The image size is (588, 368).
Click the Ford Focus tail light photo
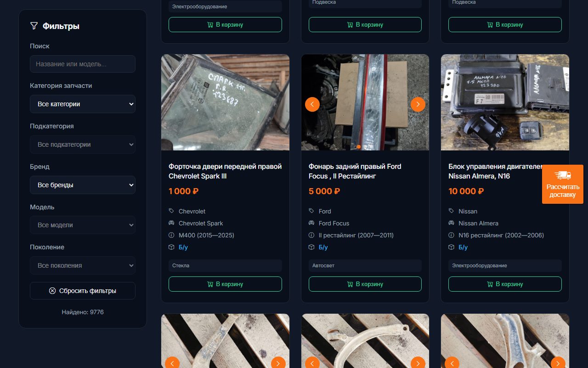pyautogui.click(x=365, y=103)
